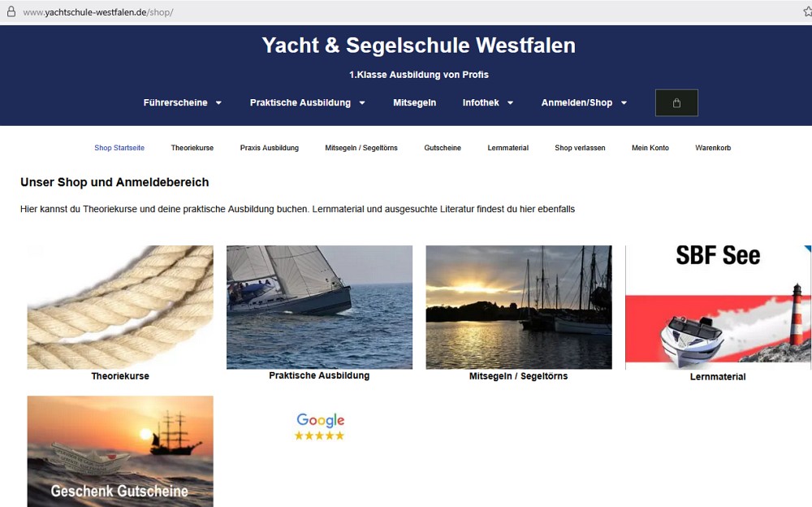Image resolution: width=812 pixels, height=507 pixels.
Task: Open the shopping bag cart icon
Action: 676,102
